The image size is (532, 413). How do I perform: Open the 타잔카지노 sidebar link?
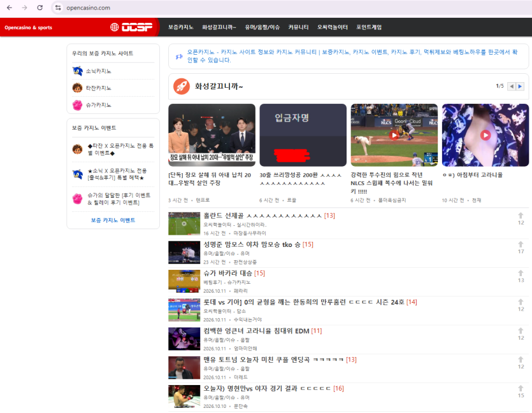pyautogui.click(x=98, y=88)
